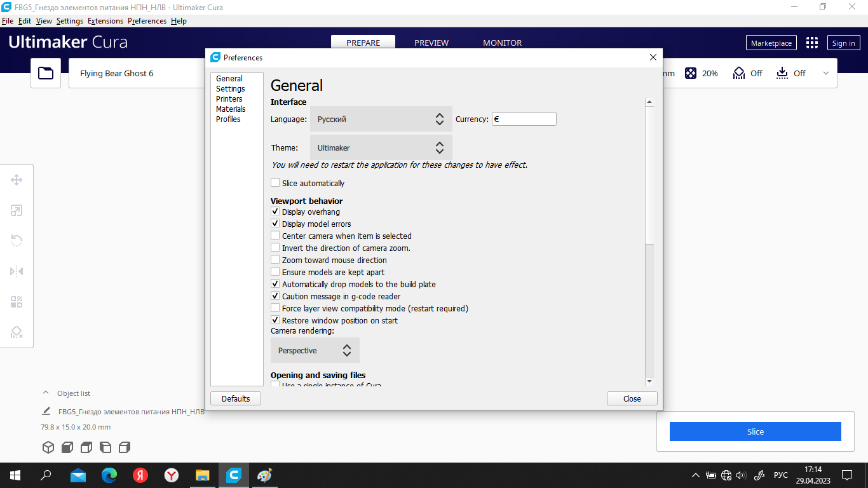The height and width of the screenshot is (488, 868).
Task: Switch to right view cube icon
Action: (x=125, y=447)
